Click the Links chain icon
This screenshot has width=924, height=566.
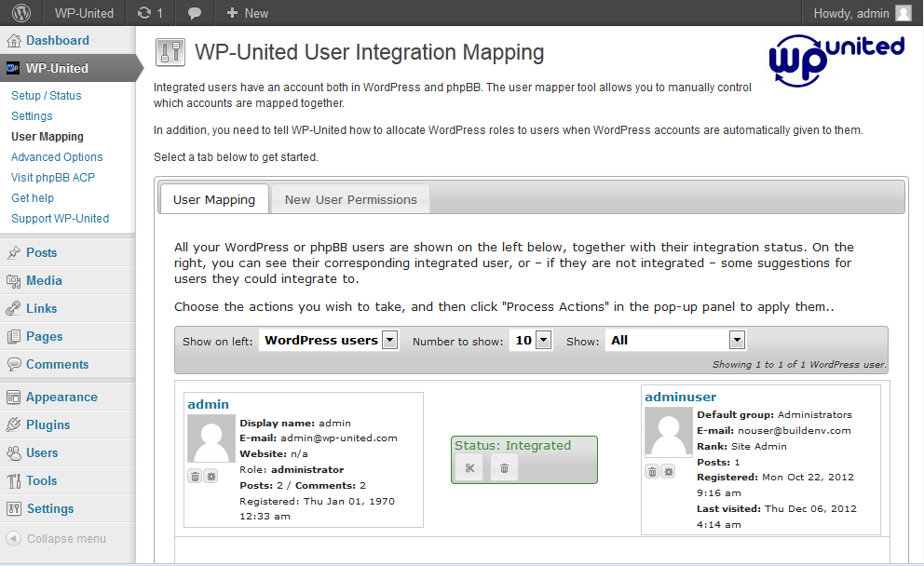pyautogui.click(x=14, y=309)
